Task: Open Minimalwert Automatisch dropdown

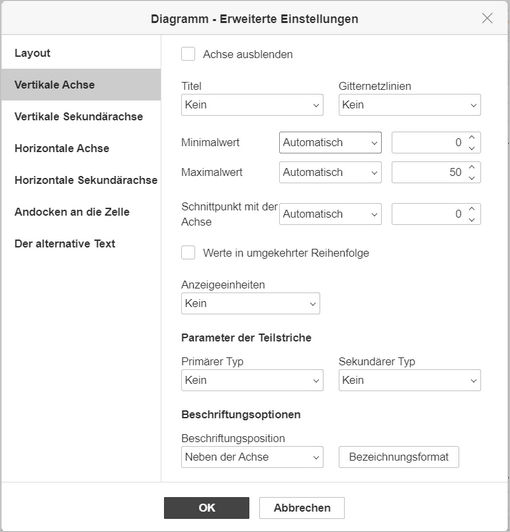Action: tap(330, 142)
